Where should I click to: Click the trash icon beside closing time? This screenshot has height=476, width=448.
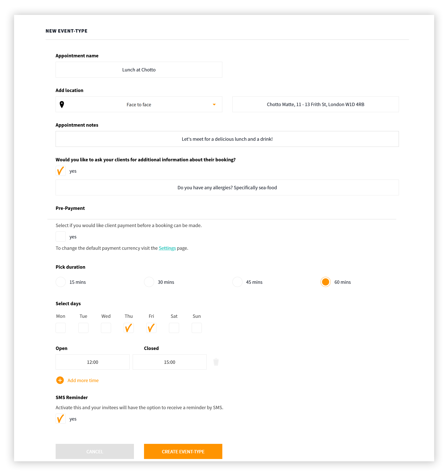point(216,362)
